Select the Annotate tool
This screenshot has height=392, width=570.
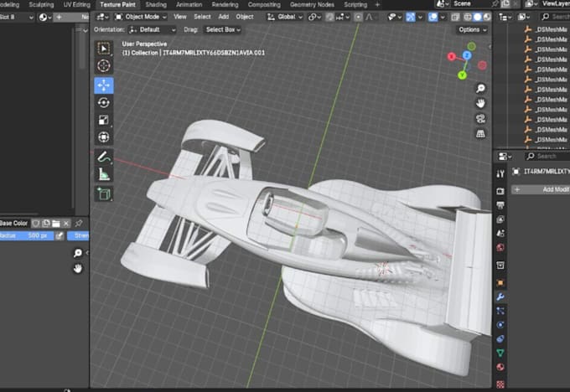[x=104, y=157]
